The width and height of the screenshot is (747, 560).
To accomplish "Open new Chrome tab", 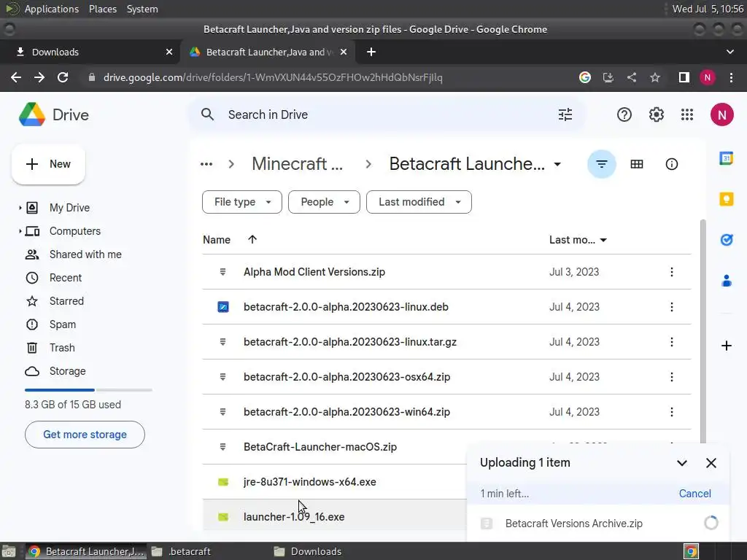I will (x=371, y=52).
